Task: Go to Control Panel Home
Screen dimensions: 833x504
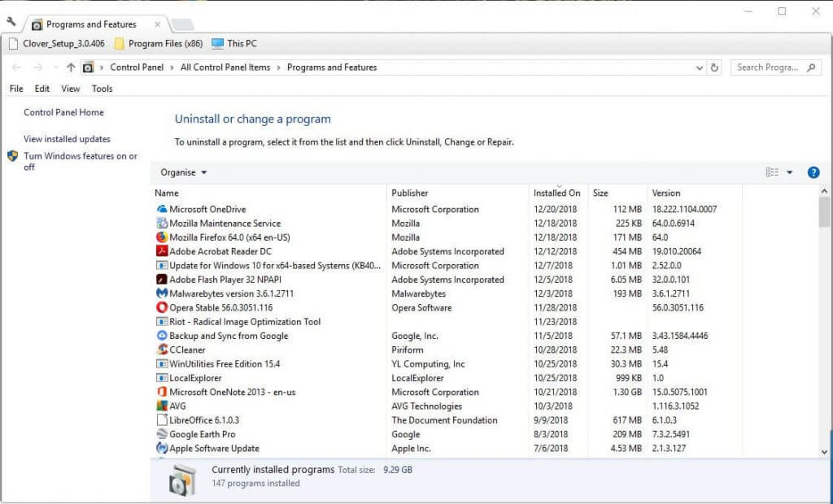Action: click(63, 113)
